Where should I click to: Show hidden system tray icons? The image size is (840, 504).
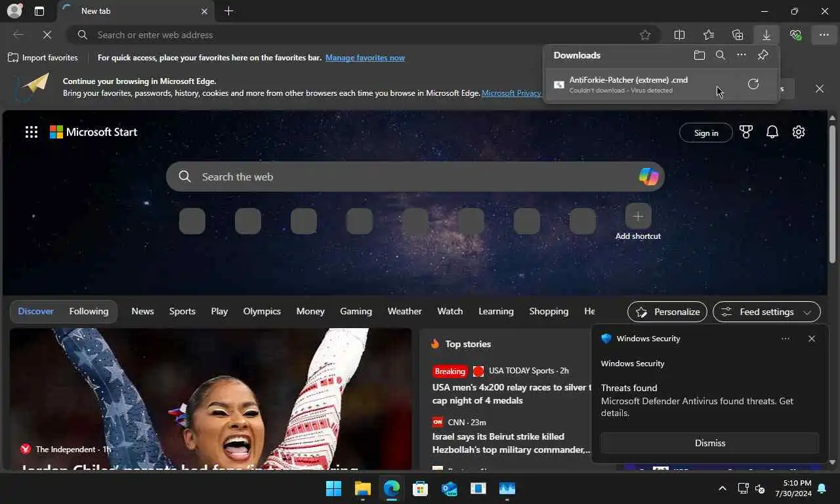[723, 488]
